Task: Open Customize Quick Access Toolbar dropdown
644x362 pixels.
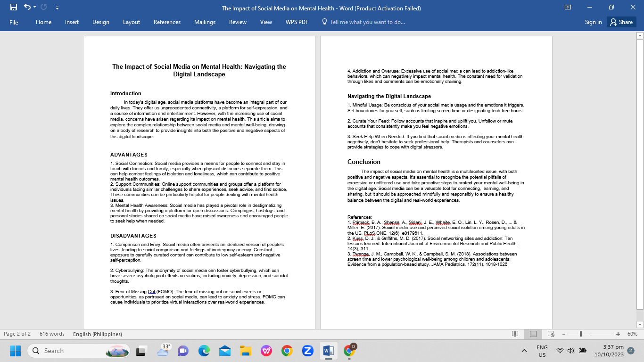Action: (x=57, y=8)
